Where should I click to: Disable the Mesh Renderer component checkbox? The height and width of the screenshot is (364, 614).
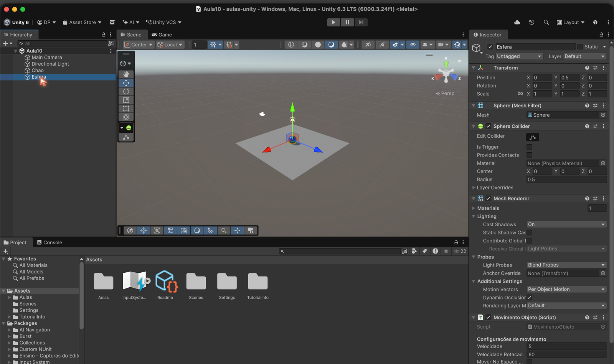[x=488, y=199]
